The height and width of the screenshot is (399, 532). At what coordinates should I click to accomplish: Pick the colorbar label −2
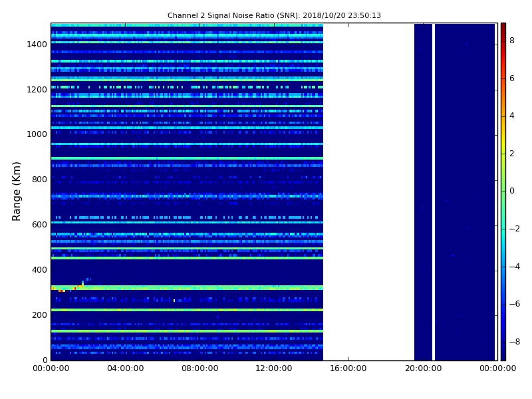click(514, 229)
